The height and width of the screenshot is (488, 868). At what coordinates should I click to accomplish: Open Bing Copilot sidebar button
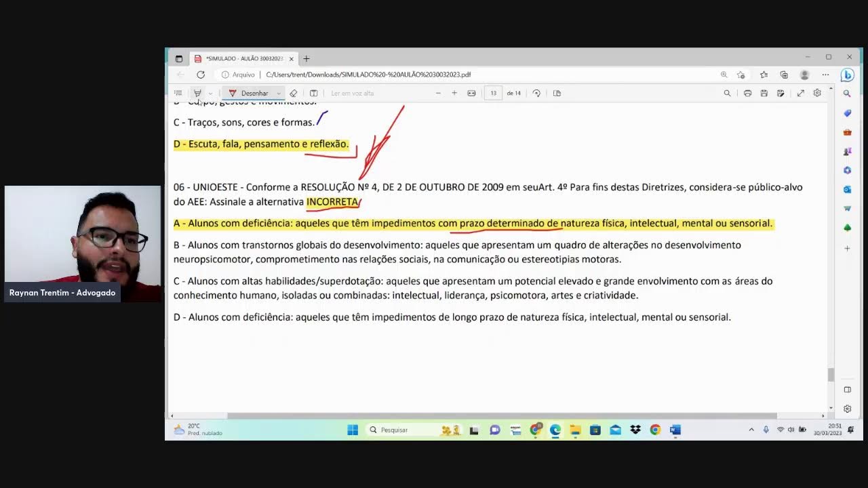[x=848, y=75]
